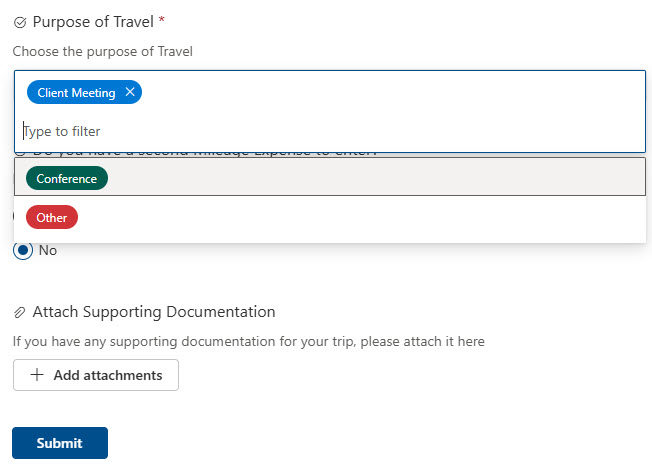
Task: Remove the Client Meeting selection with X
Action: [130, 92]
